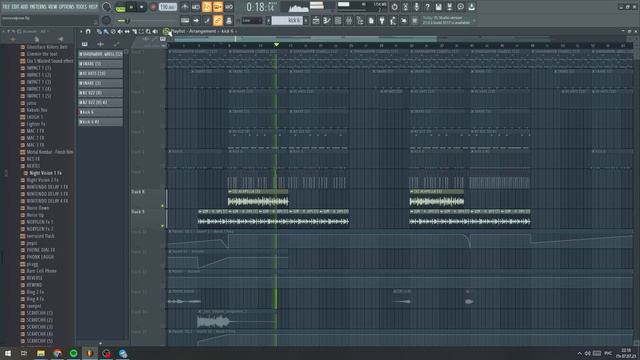The height and width of the screenshot is (360, 640).
Task: Click the green playhead marker on timeline
Action: click(x=276, y=44)
